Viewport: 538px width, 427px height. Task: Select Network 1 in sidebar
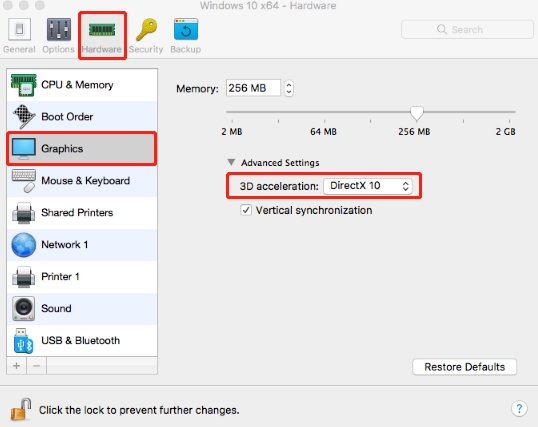point(82,245)
